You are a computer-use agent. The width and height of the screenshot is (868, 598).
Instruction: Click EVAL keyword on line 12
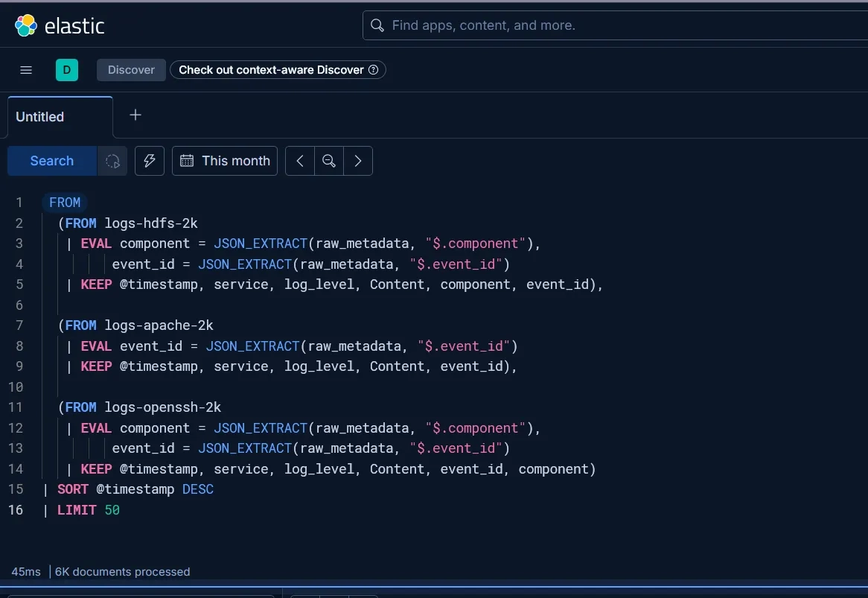[96, 428]
